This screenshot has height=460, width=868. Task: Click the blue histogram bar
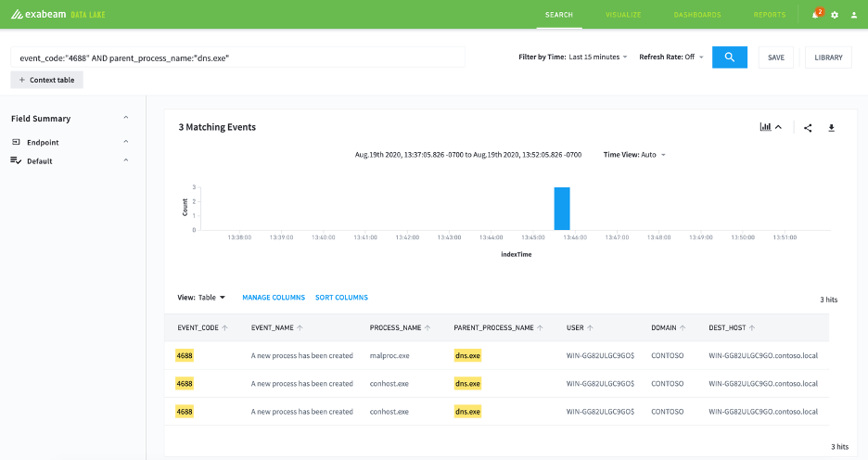[x=562, y=209]
